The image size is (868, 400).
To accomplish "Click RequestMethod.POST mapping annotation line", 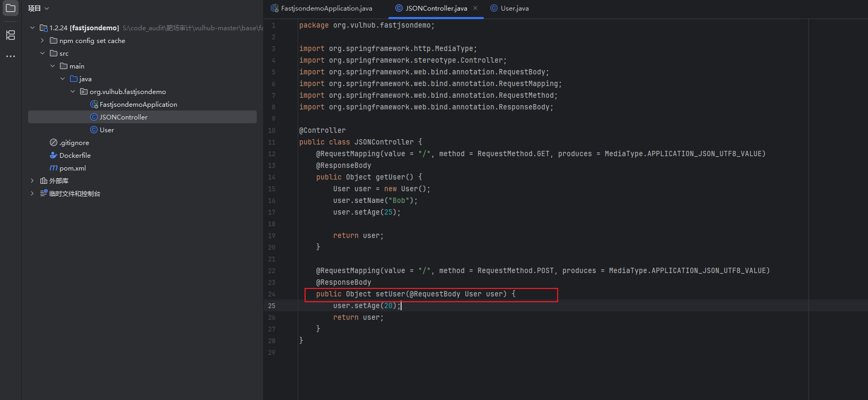I will [x=543, y=271].
